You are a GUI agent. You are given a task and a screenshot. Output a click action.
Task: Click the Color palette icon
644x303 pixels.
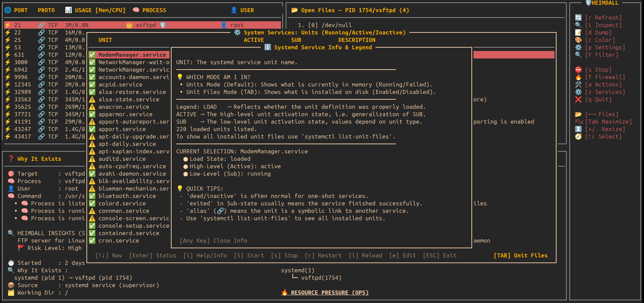pos(578,40)
